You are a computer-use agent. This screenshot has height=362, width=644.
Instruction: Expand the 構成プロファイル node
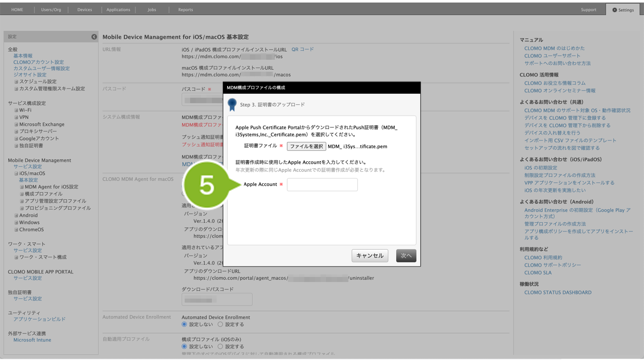[22, 194]
